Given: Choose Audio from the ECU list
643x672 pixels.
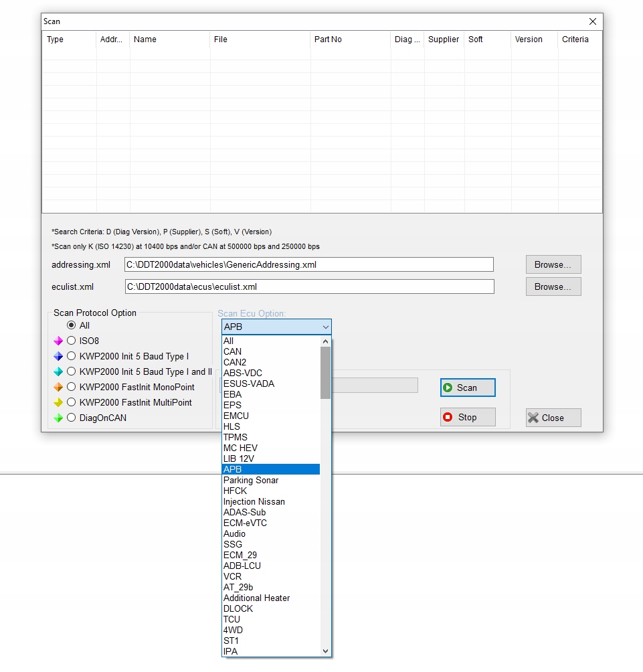Looking at the screenshot, I should pyautogui.click(x=271, y=534).
